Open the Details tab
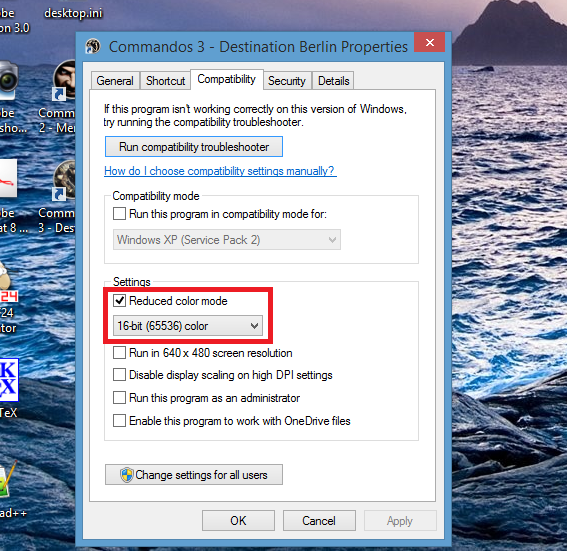 [333, 81]
